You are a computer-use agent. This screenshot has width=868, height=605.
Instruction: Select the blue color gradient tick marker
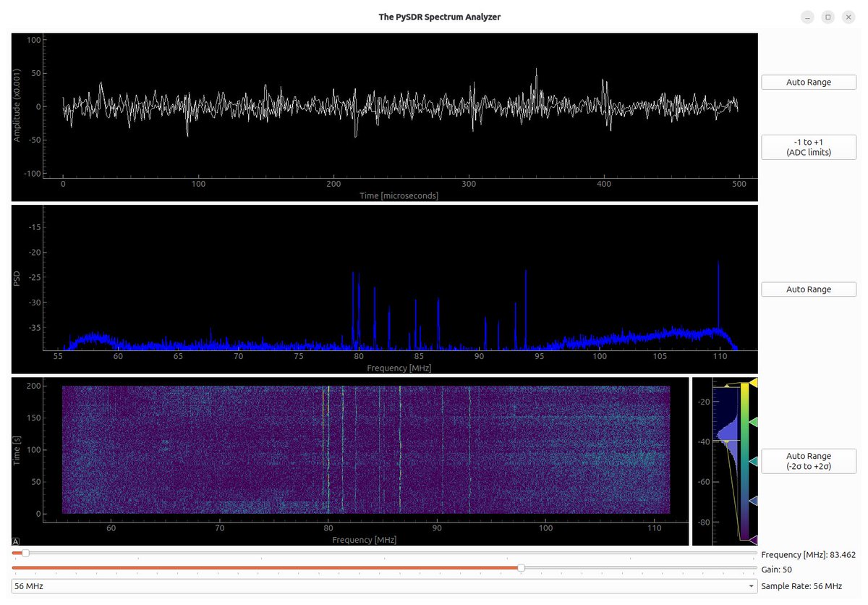click(753, 501)
